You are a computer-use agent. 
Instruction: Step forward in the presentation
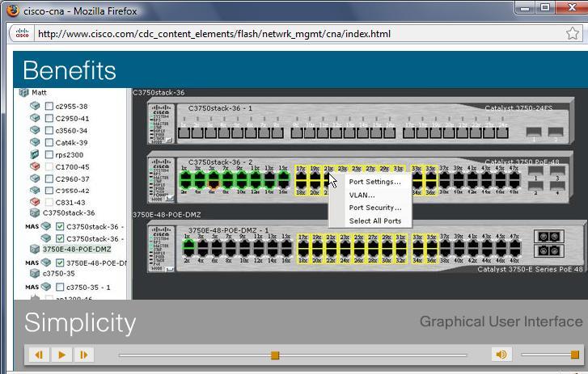[84, 355]
